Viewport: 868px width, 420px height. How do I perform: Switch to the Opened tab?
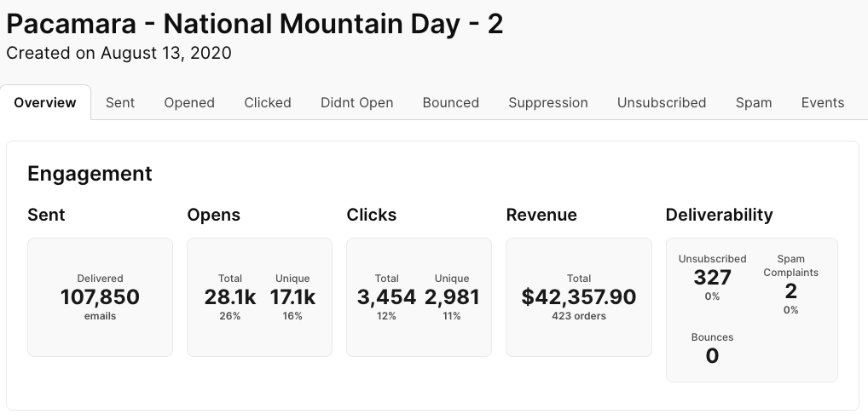[x=189, y=103]
